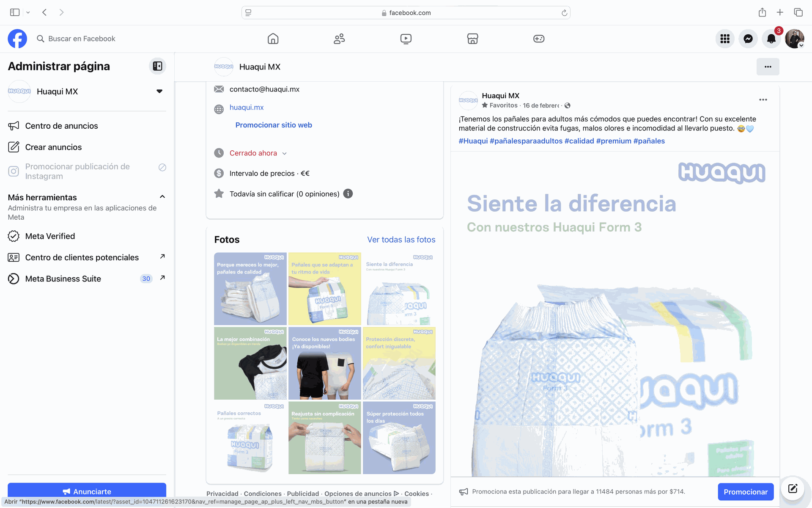Collapse the Administrar página sidebar
The height and width of the screenshot is (508, 812).
click(157, 66)
